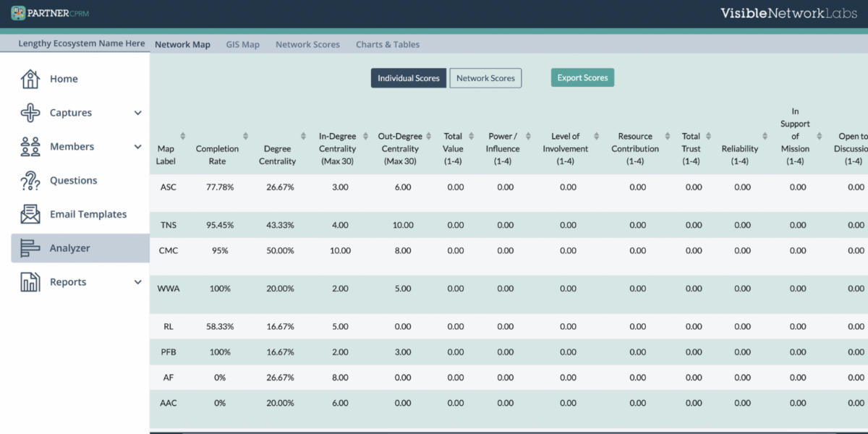This screenshot has width=868, height=434.
Task: Sort the table by Completion Rate
Action: 244,134
